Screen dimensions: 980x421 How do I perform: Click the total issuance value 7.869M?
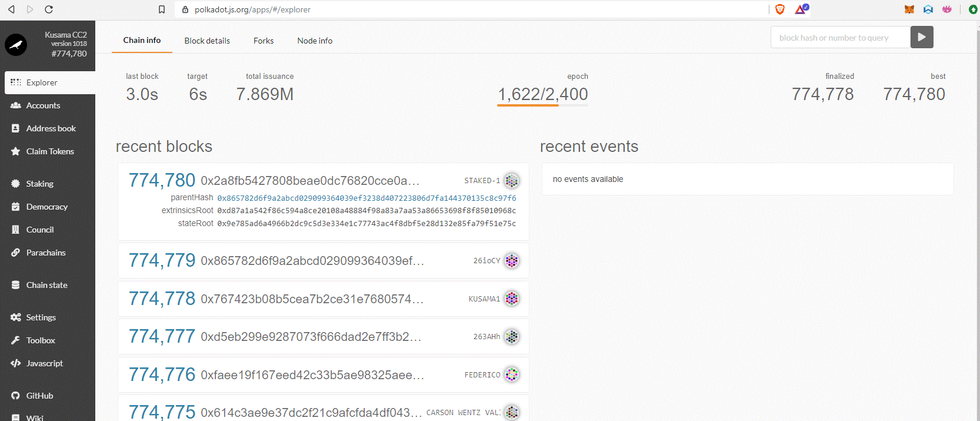point(265,94)
